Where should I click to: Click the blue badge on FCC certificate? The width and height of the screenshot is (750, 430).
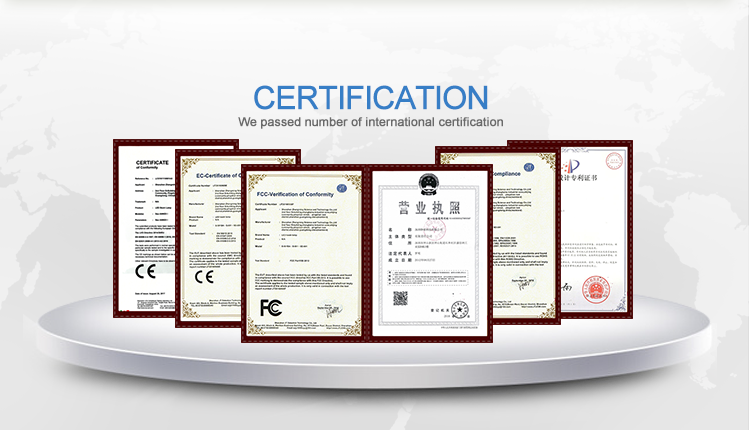(x=342, y=188)
